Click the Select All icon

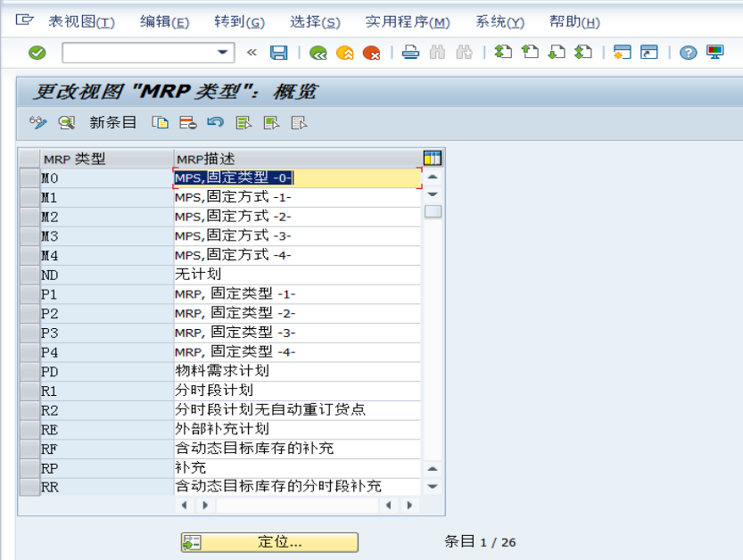click(244, 123)
